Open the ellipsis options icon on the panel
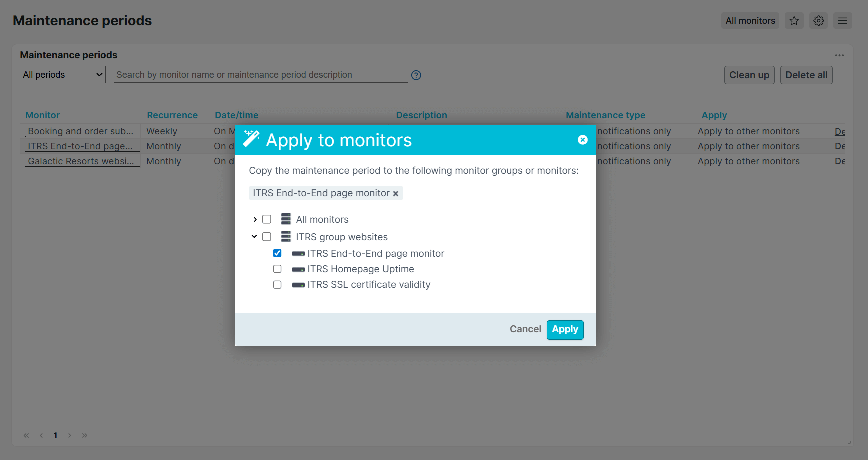Image resolution: width=868 pixels, height=460 pixels. pyautogui.click(x=839, y=55)
